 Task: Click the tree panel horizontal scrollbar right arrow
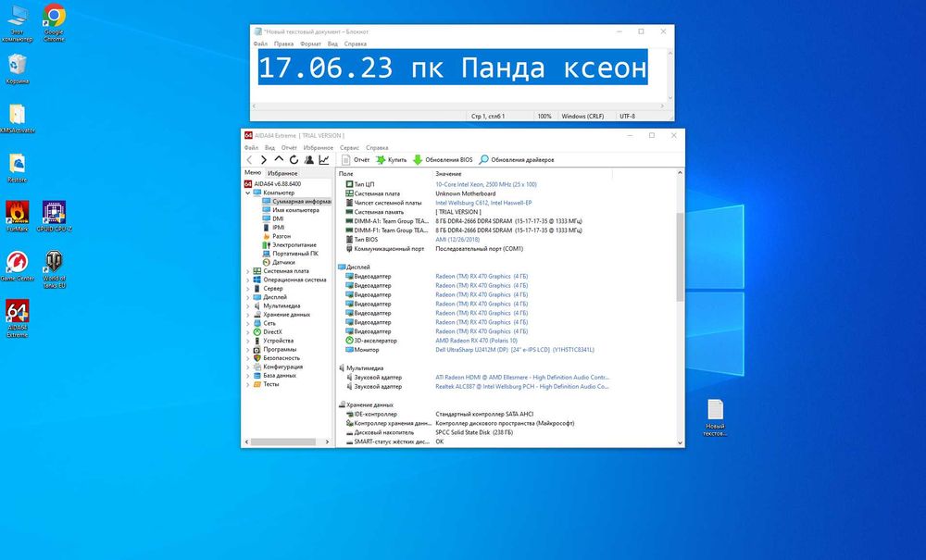point(328,442)
